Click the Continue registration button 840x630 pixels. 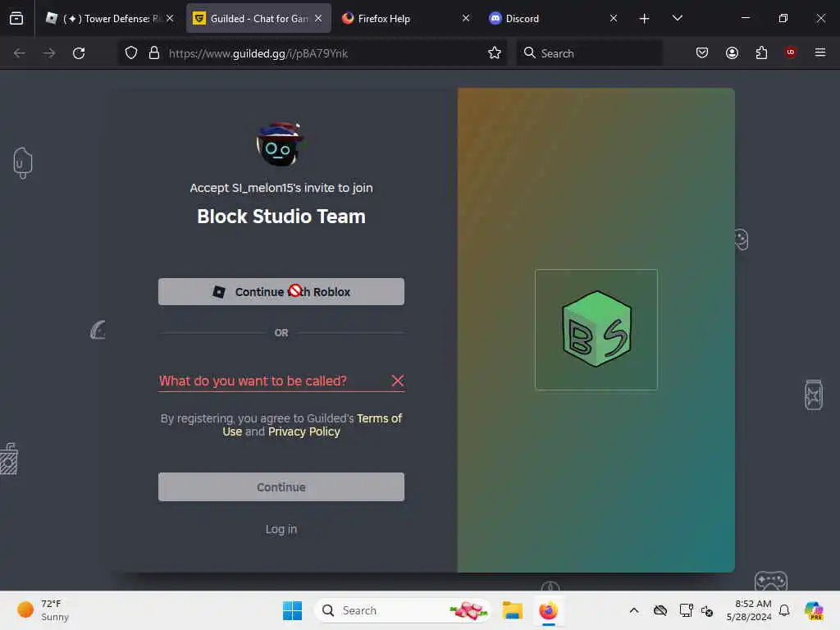(281, 487)
